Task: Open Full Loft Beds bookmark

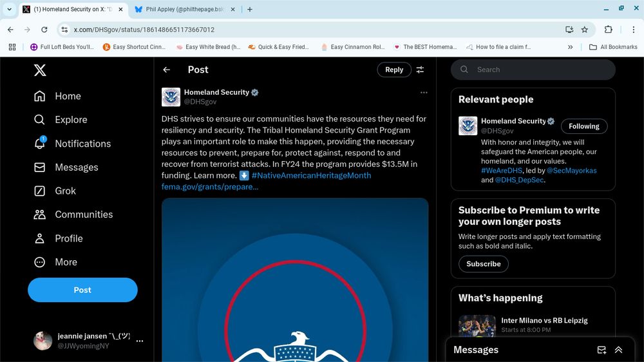Action: (x=62, y=47)
